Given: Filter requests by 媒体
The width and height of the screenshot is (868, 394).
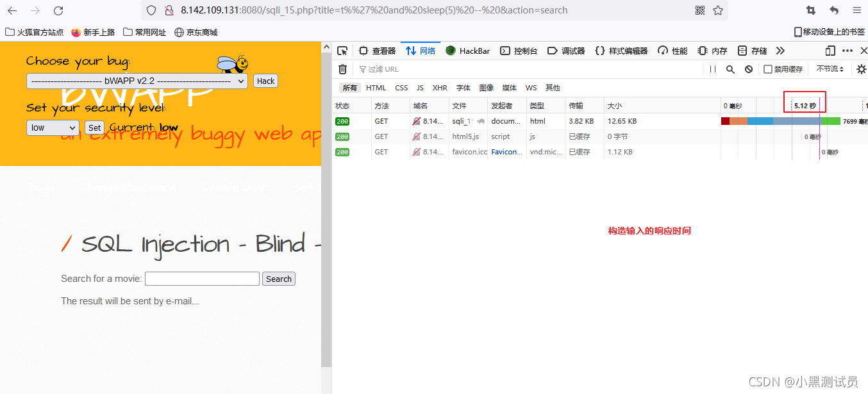Looking at the screenshot, I should point(510,88).
